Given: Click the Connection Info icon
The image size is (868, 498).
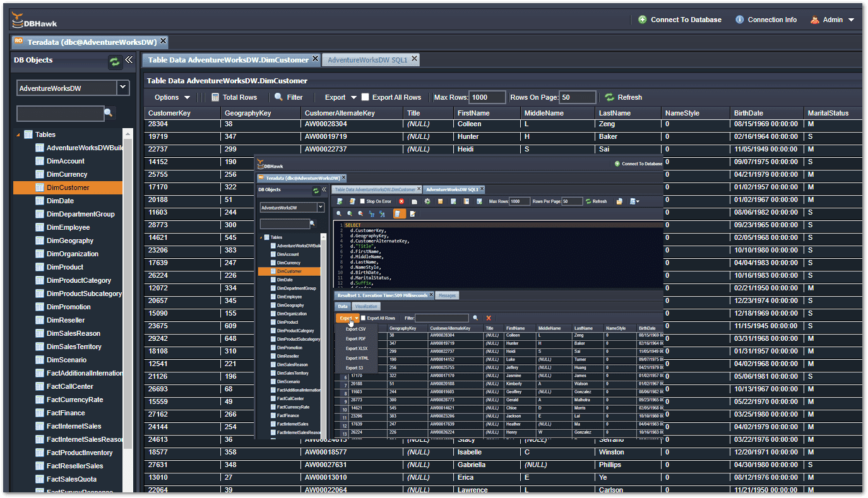Looking at the screenshot, I should point(740,20).
